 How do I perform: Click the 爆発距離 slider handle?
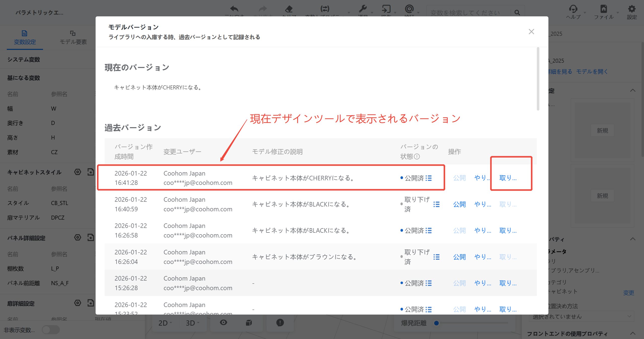(x=436, y=323)
